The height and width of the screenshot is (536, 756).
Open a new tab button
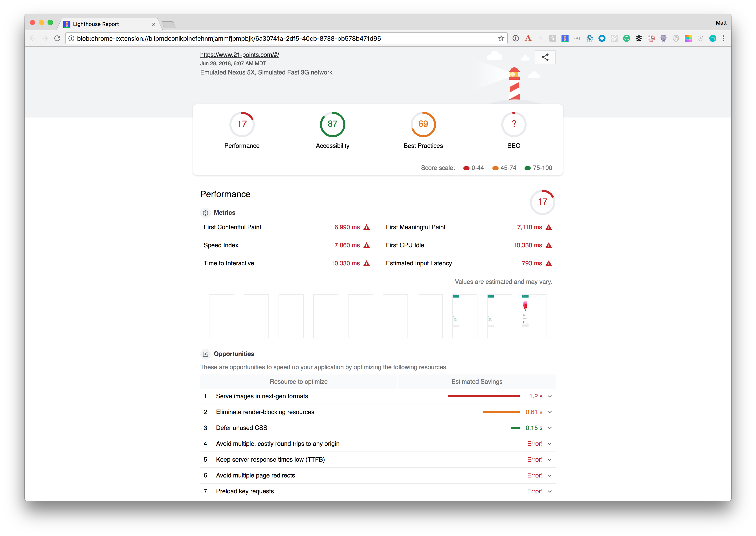tap(169, 24)
